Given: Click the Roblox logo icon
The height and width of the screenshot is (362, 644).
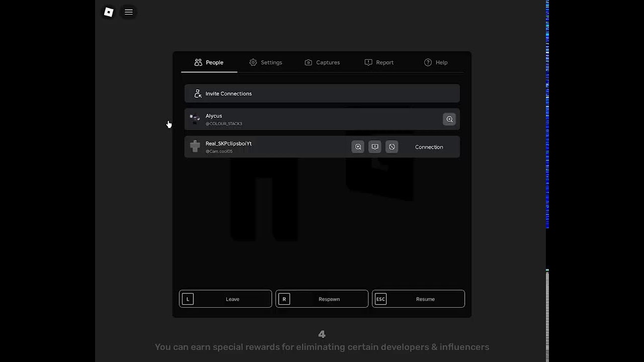Looking at the screenshot, I should tap(109, 12).
